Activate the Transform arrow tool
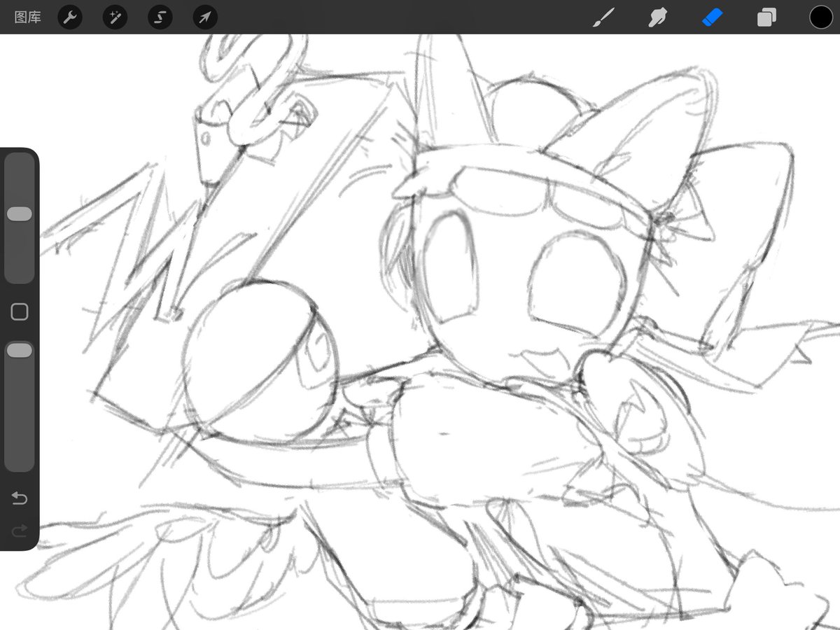This screenshot has width=840, height=630. pos(205,17)
